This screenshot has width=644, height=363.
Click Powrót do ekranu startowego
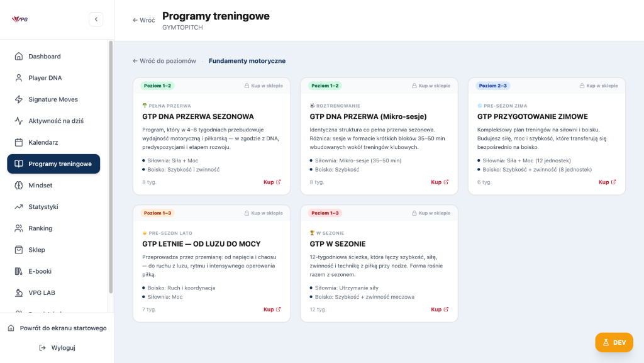pyautogui.click(x=57, y=328)
